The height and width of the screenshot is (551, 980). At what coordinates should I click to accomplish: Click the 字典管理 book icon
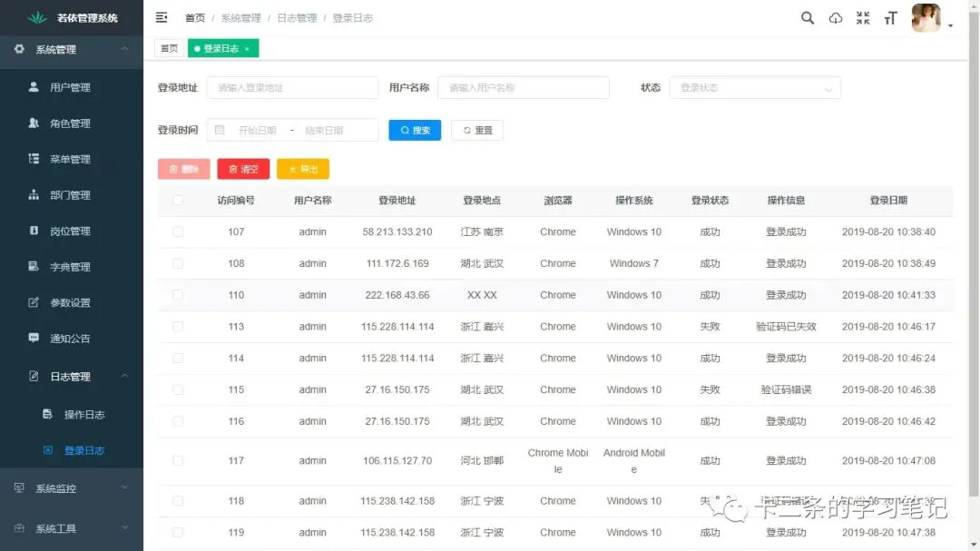point(34,266)
